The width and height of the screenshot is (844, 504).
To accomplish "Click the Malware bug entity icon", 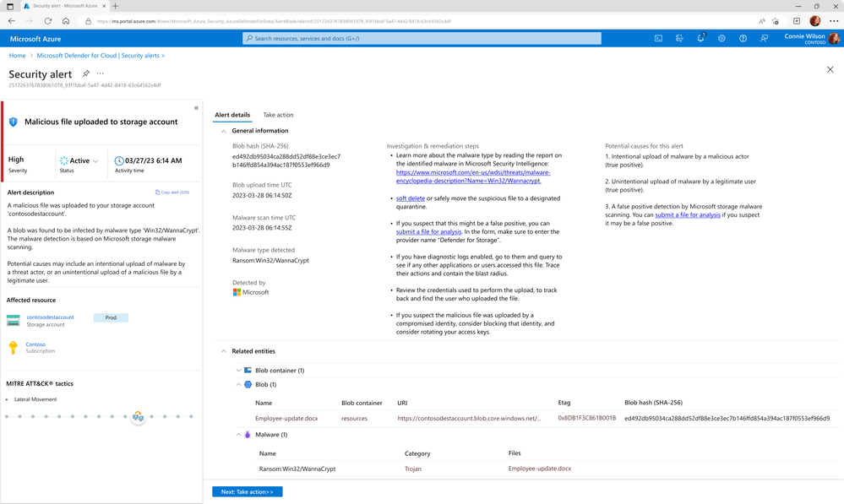I will coord(248,435).
